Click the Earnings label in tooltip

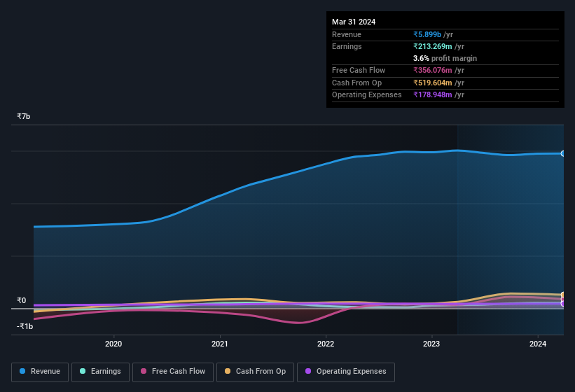coord(347,46)
